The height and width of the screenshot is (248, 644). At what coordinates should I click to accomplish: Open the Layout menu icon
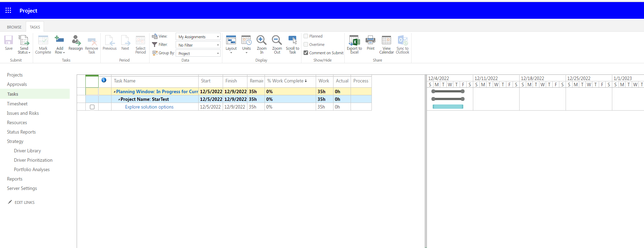pos(231,40)
